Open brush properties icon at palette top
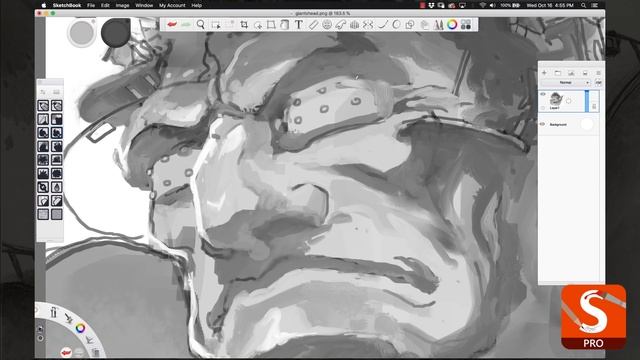 coord(43,92)
